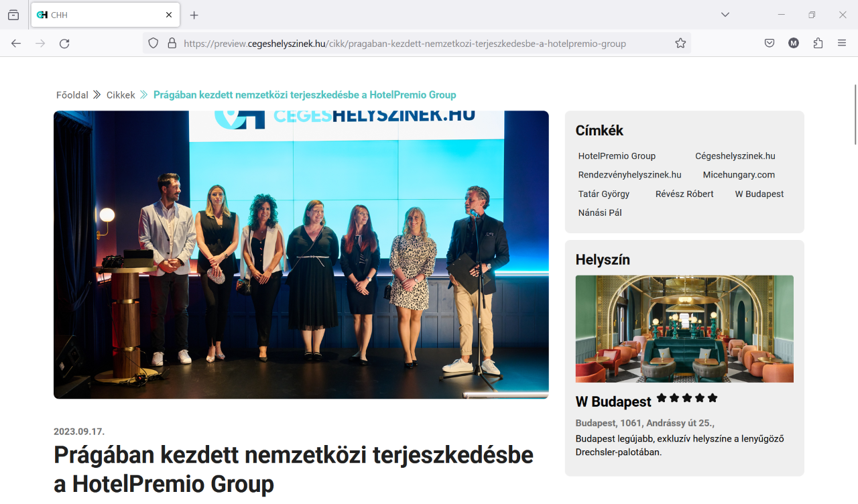
Task: Open the main article stage photo
Action: (x=301, y=255)
